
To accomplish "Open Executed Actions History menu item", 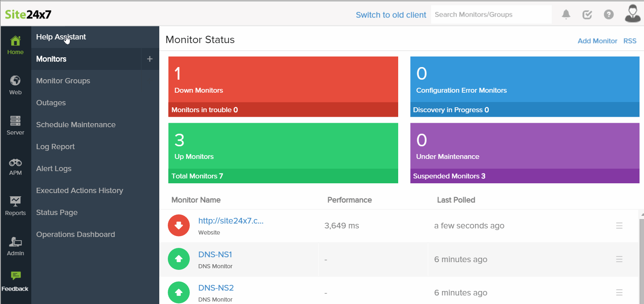I will [95, 191].
